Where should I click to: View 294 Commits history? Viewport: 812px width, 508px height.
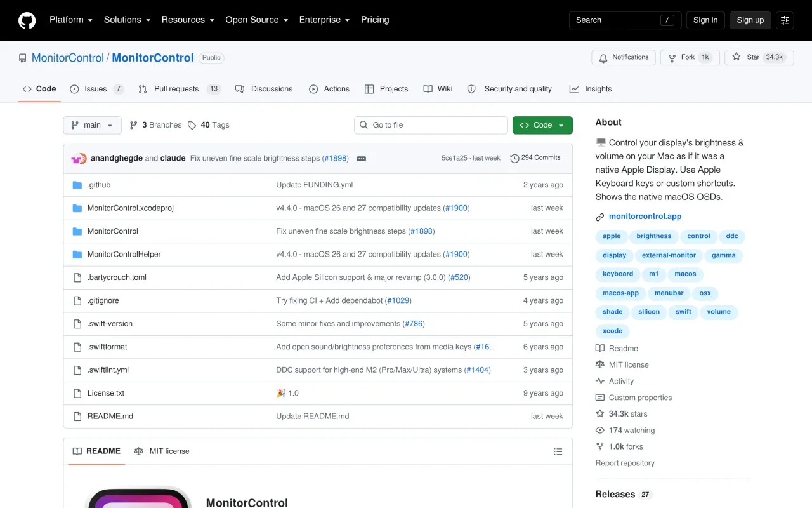(x=535, y=158)
